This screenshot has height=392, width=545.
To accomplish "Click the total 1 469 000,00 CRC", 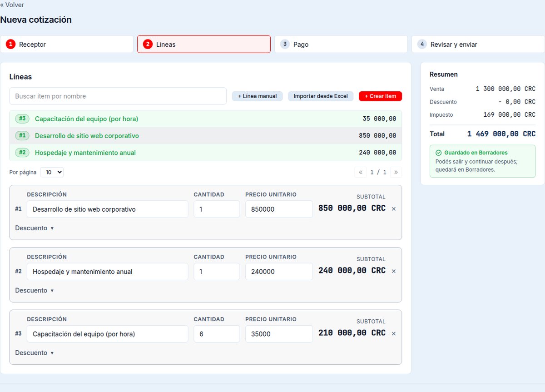I will pyautogui.click(x=501, y=134).
